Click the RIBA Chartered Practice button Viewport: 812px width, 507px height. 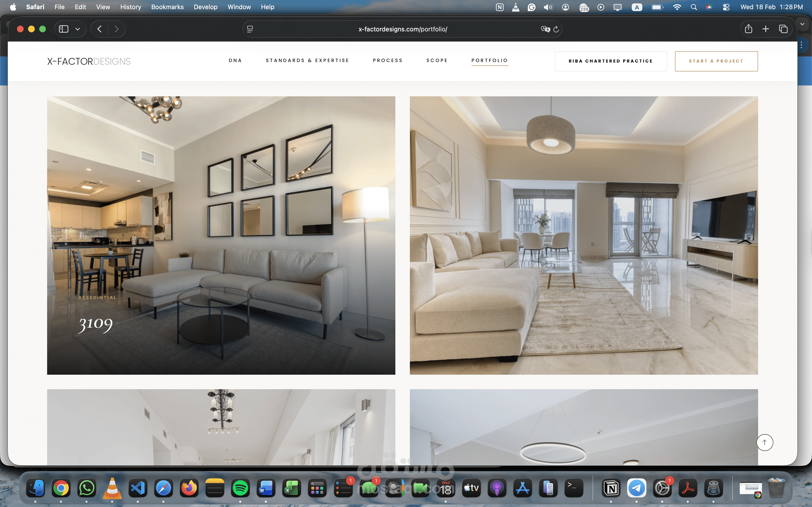610,61
